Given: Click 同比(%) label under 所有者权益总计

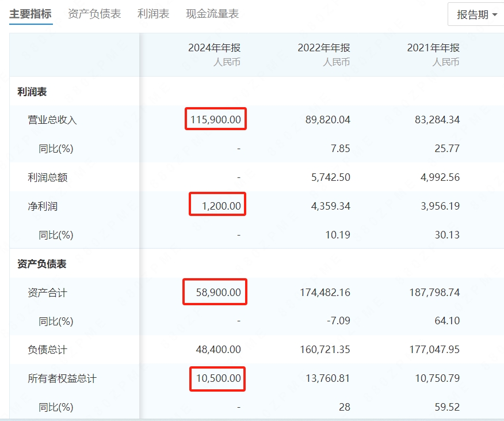Looking at the screenshot, I should [56, 408].
